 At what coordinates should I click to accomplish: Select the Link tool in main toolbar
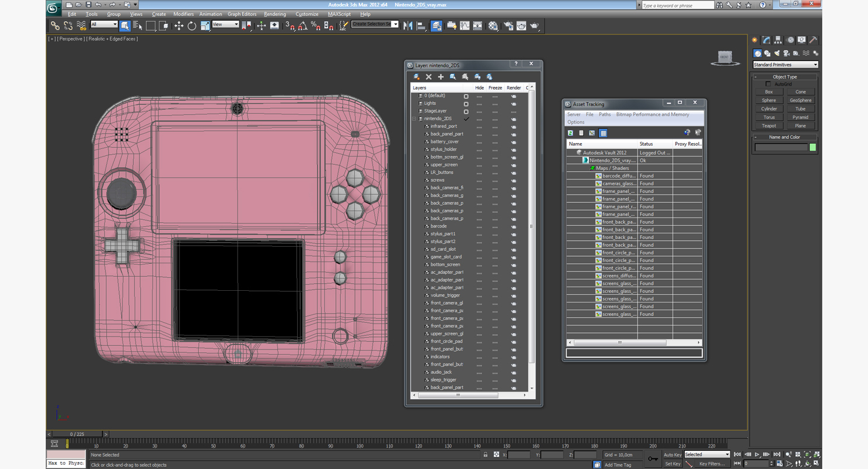pos(55,26)
